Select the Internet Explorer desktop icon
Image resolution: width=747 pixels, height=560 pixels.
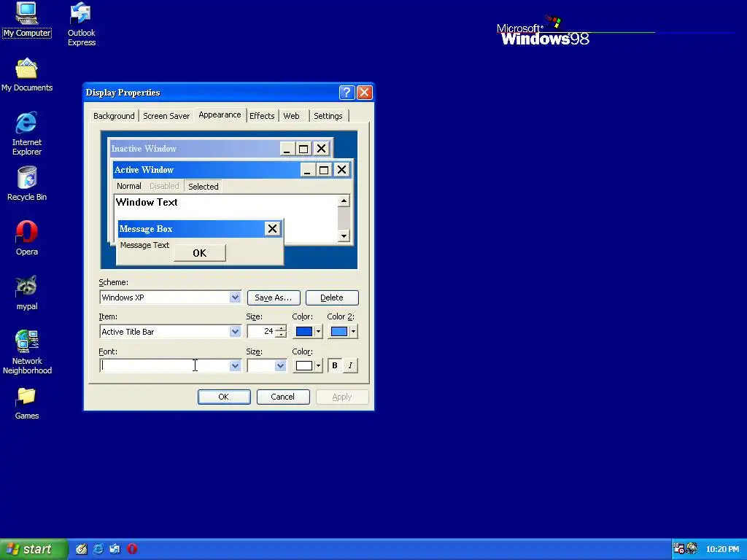(27, 133)
